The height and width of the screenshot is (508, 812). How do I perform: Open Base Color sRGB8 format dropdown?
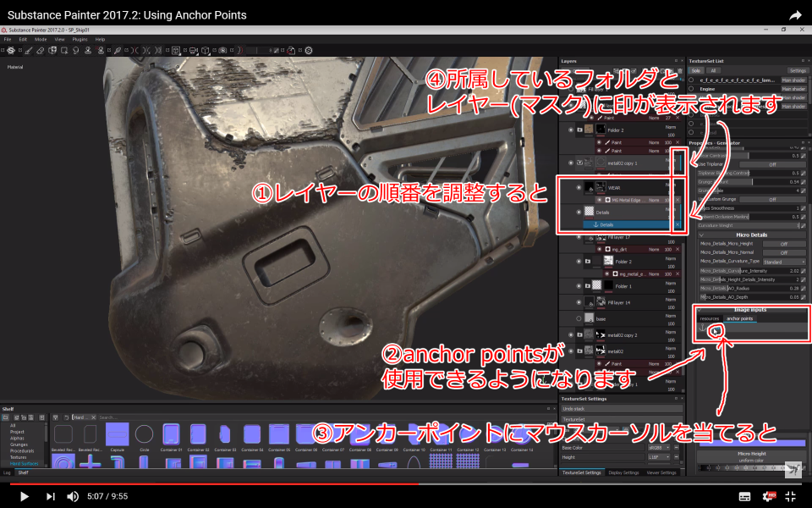click(659, 447)
